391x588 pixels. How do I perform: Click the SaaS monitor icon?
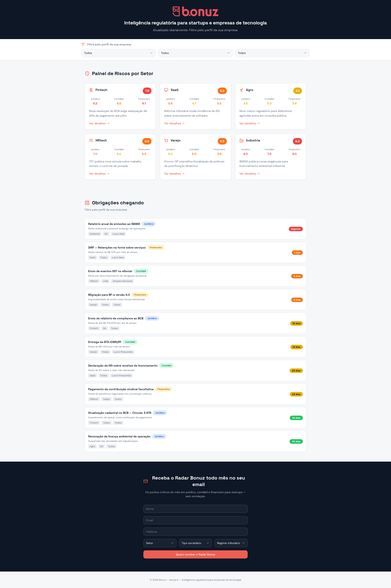pos(166,90)
